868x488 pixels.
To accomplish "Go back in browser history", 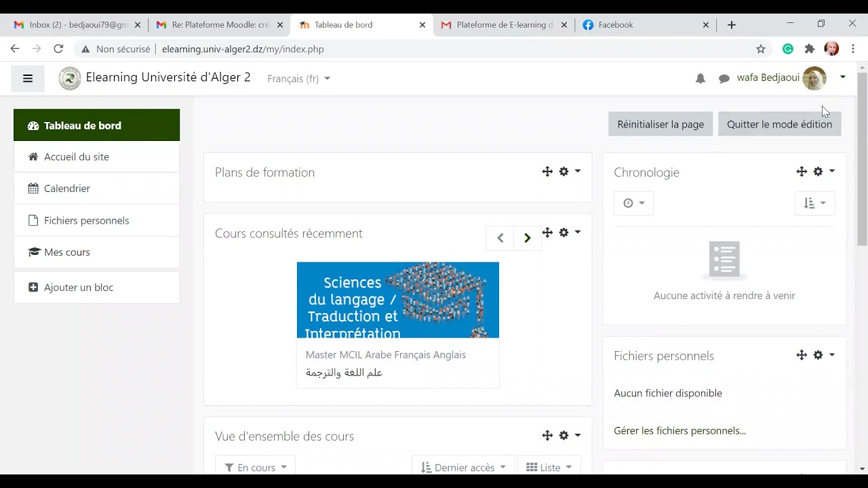I will point(15,49).
